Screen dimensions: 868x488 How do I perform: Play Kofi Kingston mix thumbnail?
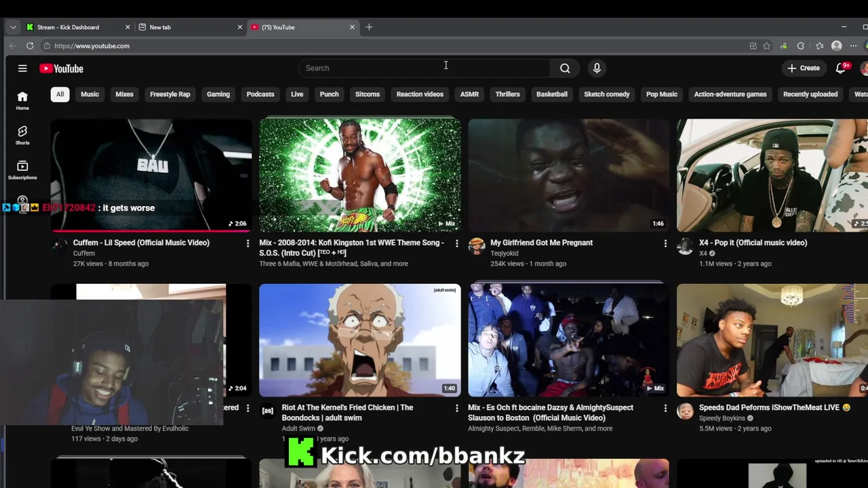click(359, 176)
